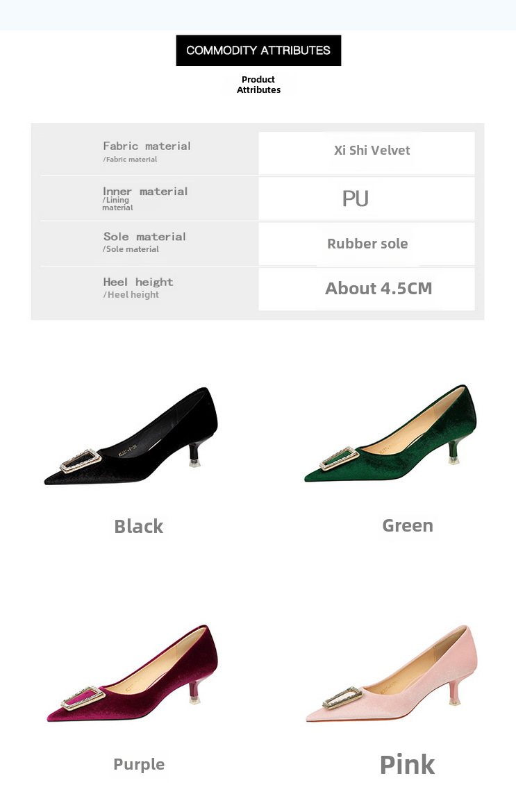Choose the Purple color label
Viewport: 516px width, 812px height.
tap(139, 764)
